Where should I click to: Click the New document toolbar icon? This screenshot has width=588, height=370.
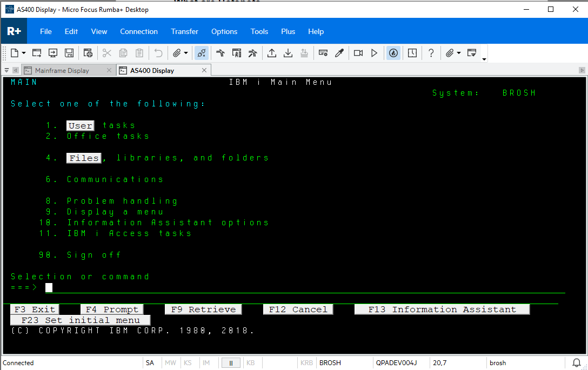pos(14,53)
